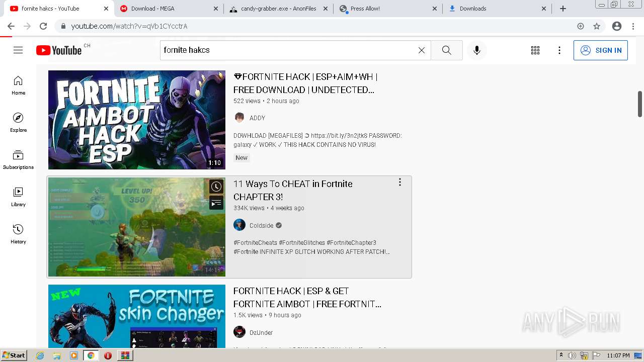This screenshot has height=362, width=644.
Task: Open History in the sidebar
Action: click(18, 234)
